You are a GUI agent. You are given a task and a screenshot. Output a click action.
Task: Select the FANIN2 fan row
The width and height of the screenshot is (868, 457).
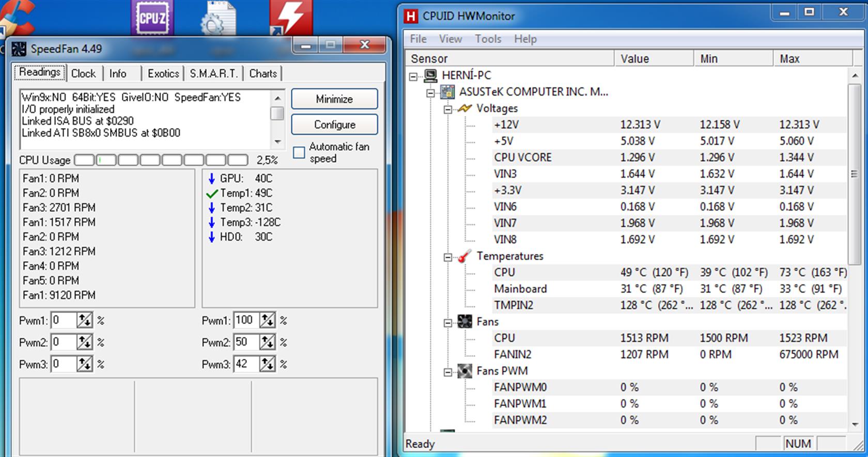pos(669,354)
